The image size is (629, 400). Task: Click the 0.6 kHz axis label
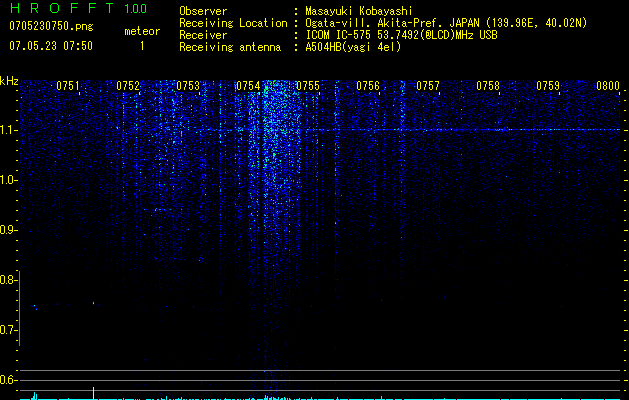(x=7, y=380)
